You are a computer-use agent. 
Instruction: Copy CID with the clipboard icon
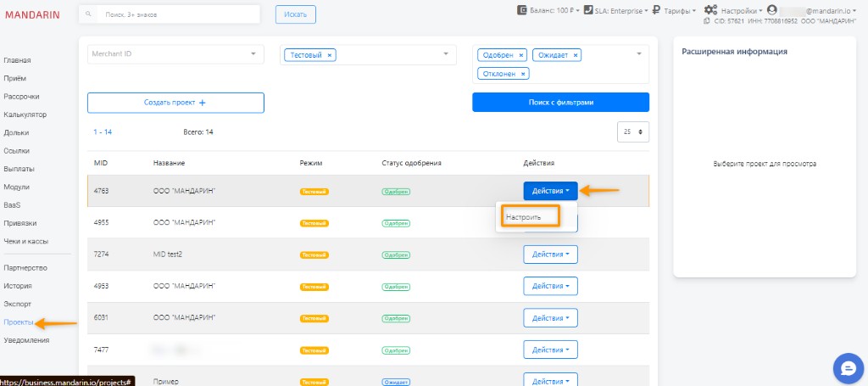point(706,21)
